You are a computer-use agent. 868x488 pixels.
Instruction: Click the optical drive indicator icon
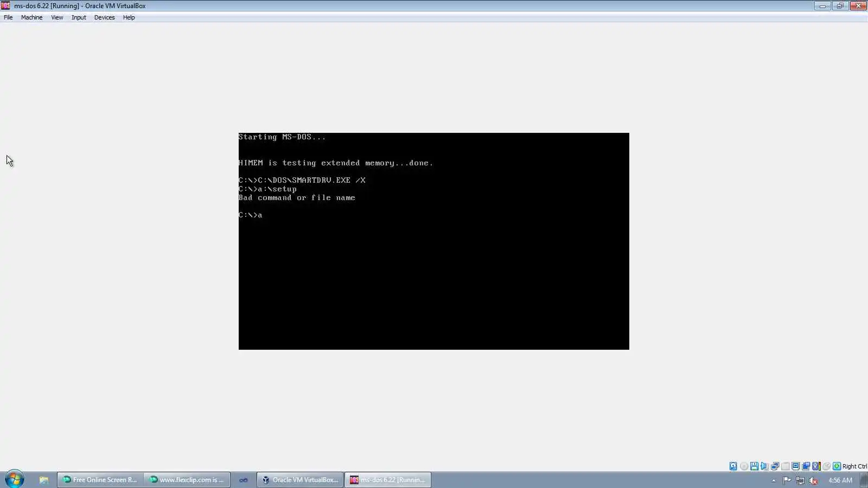click(x=744, y=466)
